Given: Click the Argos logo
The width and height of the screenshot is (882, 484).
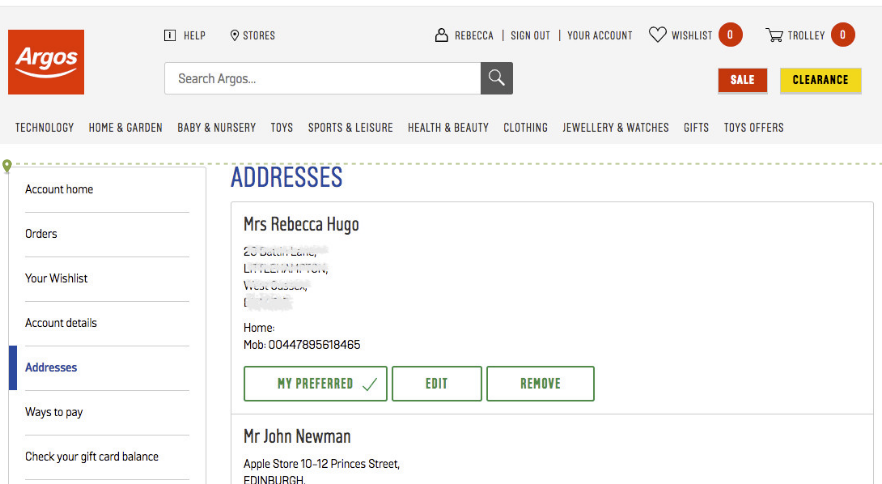Looking at the screenshot, I should coord(46,62).
